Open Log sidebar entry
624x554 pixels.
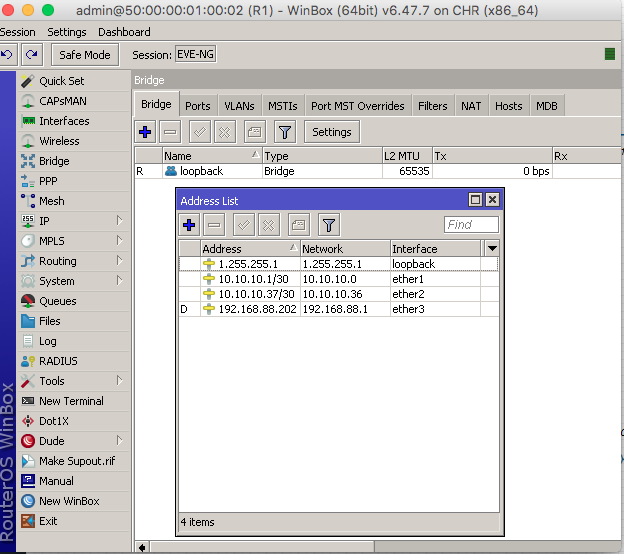(74, 341)
